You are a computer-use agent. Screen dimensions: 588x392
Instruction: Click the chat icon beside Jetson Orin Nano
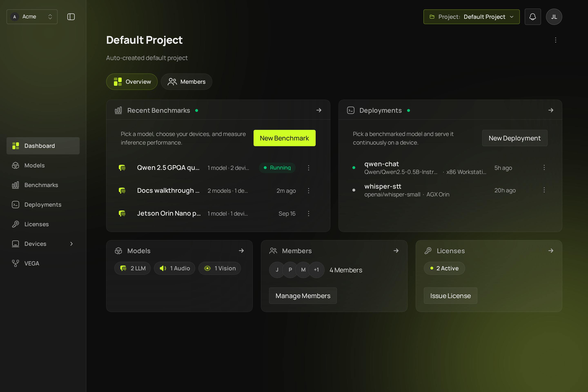point(122,214)
